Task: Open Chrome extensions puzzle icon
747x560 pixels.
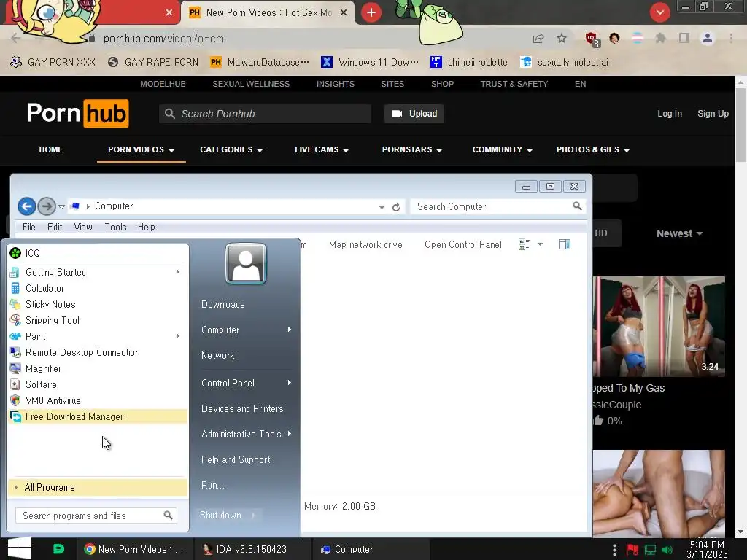Action: tap(660, 38)
